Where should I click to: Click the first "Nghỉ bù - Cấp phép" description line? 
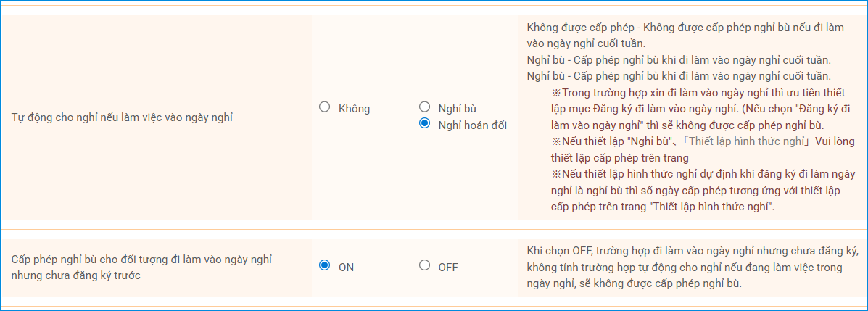[x=679, y=59]
